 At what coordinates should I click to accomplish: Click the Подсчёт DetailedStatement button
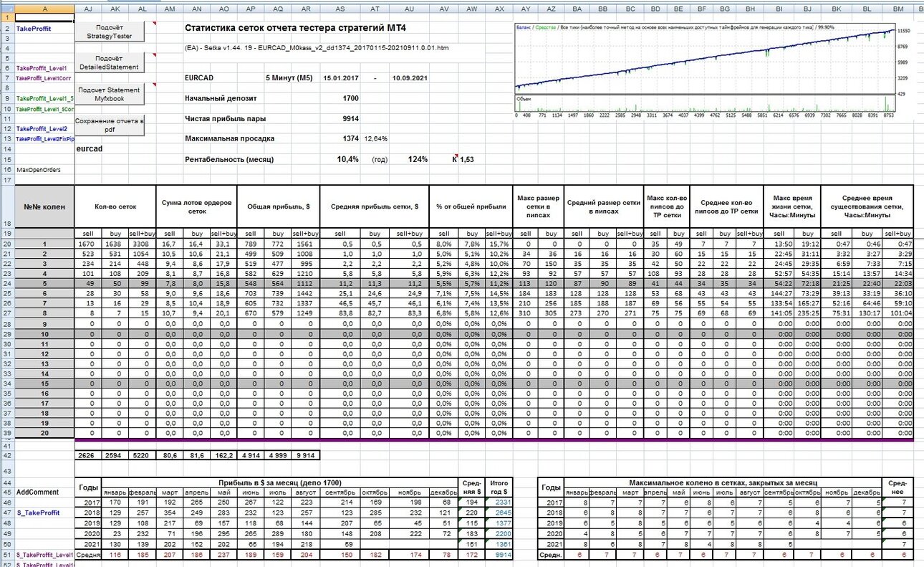(110, 62)
